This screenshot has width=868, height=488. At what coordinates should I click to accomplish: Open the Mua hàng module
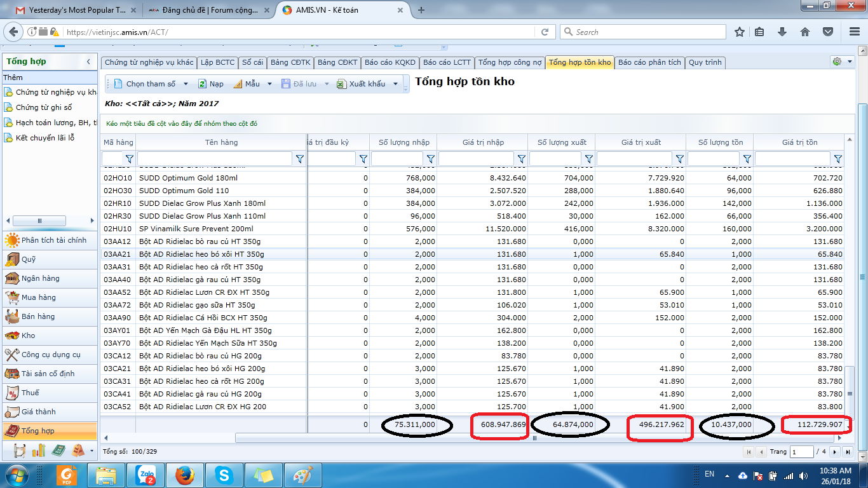(50, 297)
